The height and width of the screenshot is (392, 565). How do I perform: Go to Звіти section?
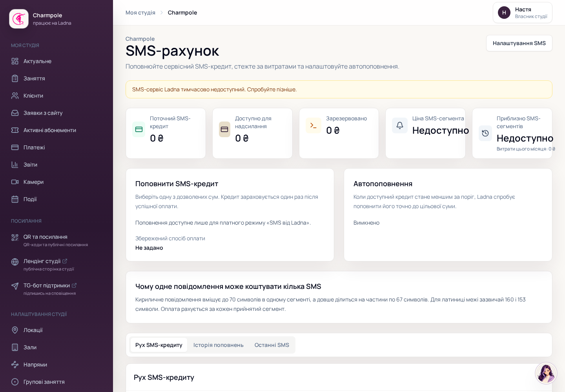(56, 165)
